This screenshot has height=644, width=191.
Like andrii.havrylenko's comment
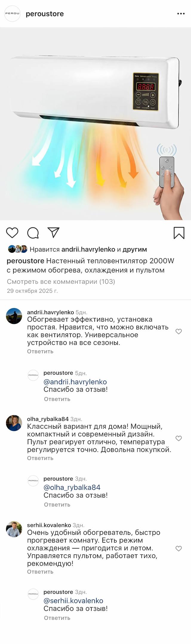point(178,331)
